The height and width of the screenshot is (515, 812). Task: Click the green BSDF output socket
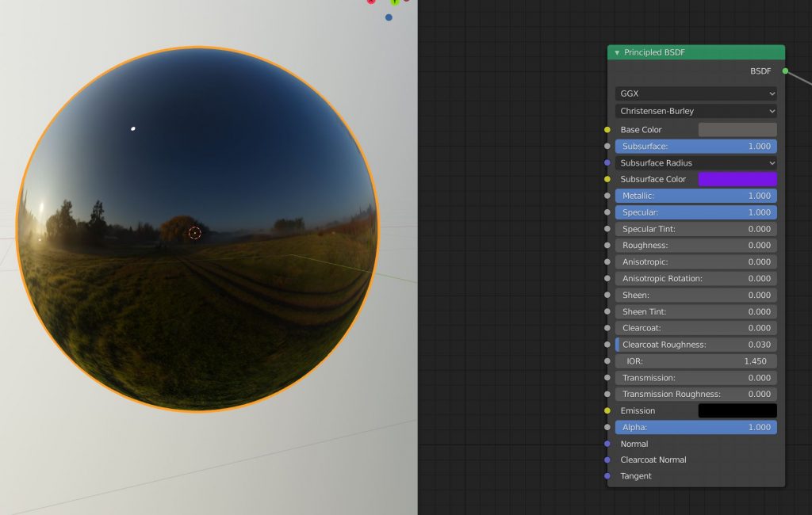click(785, 71)
